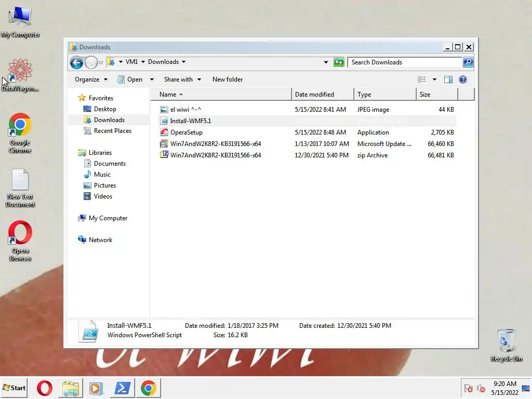Open My Computer desktop icon
Screen dimensions: 532x399
click(20, 22)
